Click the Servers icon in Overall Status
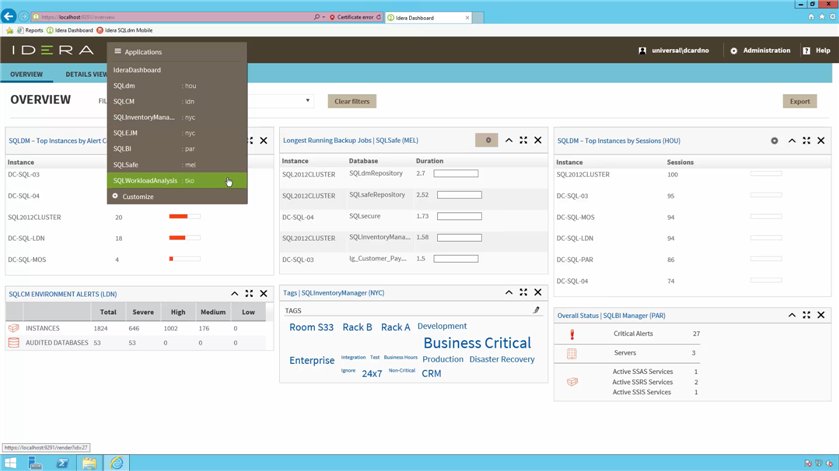This screenshot has width=839, height=471. [x=572, y=353]
